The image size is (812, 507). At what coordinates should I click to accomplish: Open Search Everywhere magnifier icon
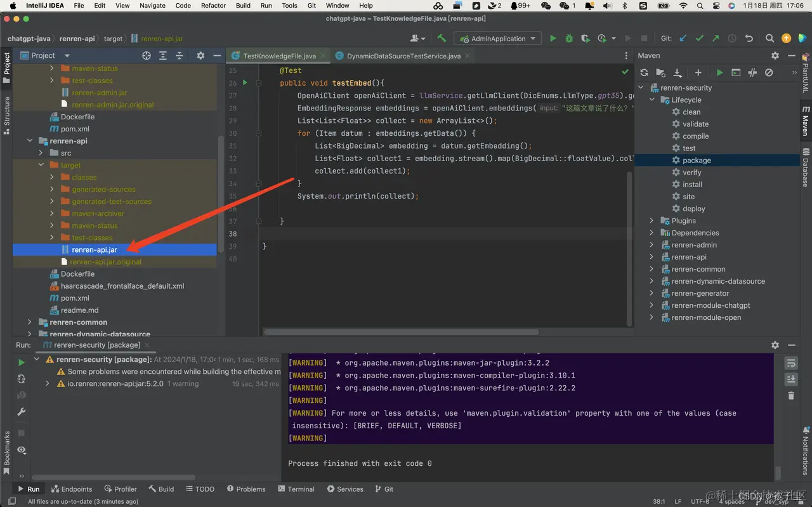769,39
